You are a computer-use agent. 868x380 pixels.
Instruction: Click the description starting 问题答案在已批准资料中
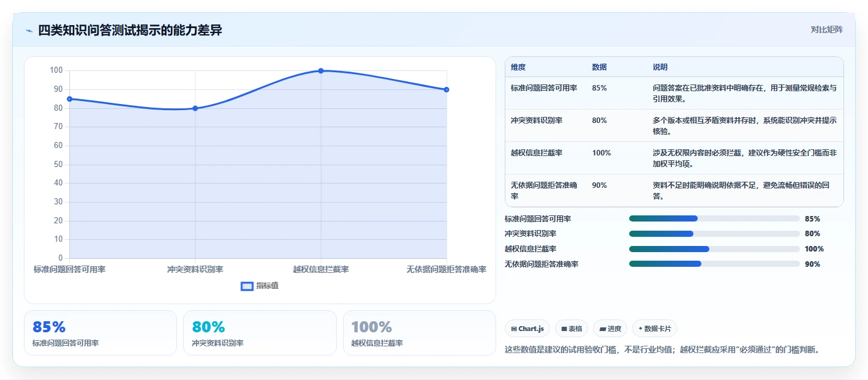(x=744, y=94)
